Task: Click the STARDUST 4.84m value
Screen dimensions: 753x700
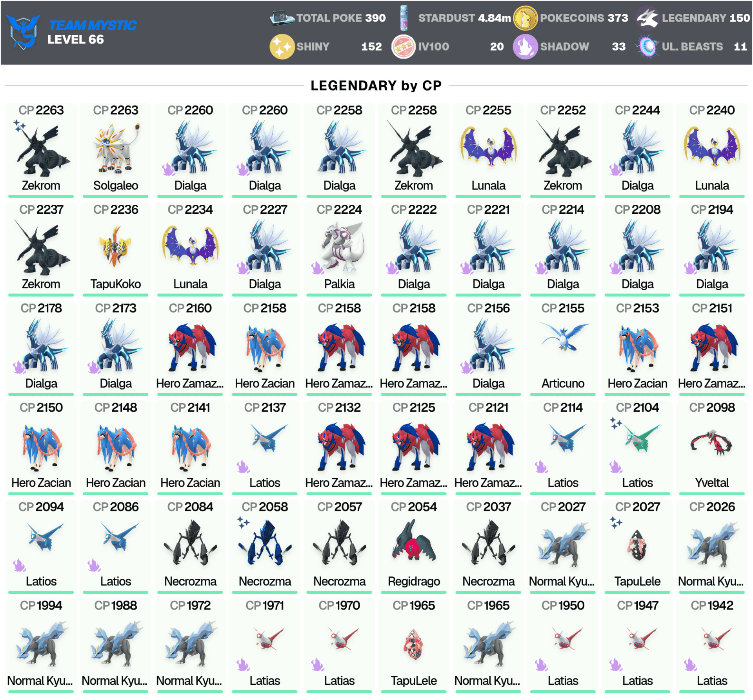Action: coord(465,18)
